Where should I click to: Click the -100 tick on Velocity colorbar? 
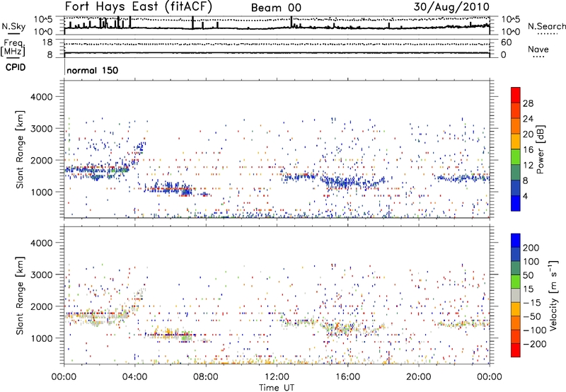(534, 330)
